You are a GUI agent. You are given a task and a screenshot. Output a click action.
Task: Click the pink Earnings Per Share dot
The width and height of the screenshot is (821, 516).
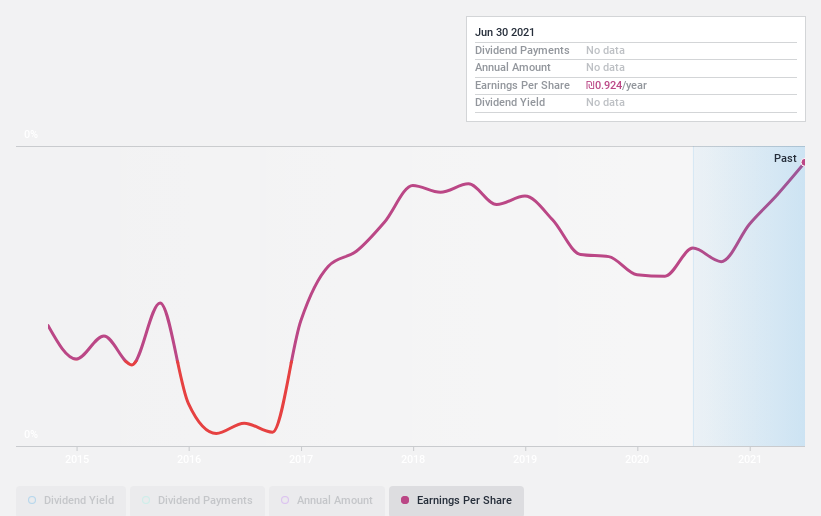[405, 500]
